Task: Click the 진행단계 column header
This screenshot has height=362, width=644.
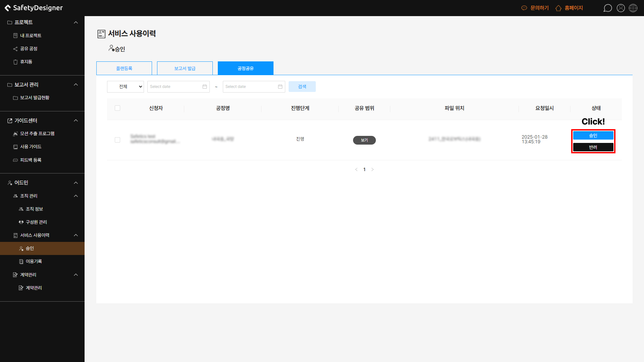Action: [x=300, y=108]
